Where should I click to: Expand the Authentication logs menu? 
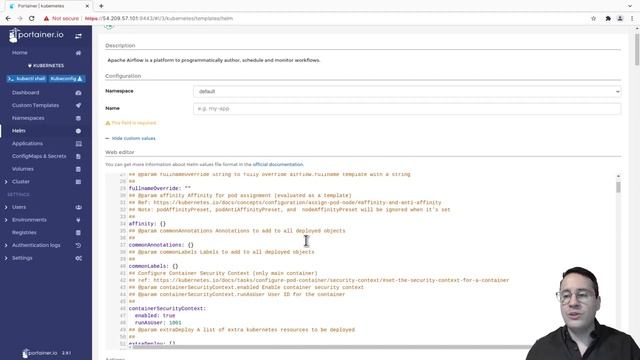pos(6,245)
